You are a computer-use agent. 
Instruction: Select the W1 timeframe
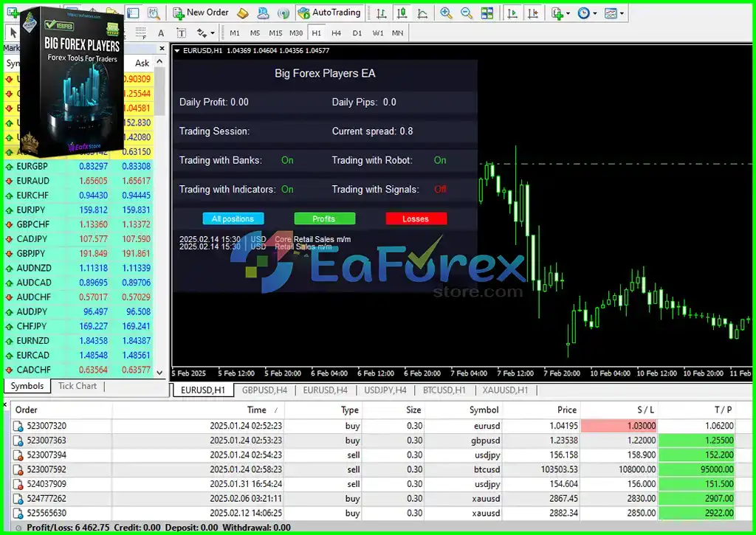pos(377,32)
